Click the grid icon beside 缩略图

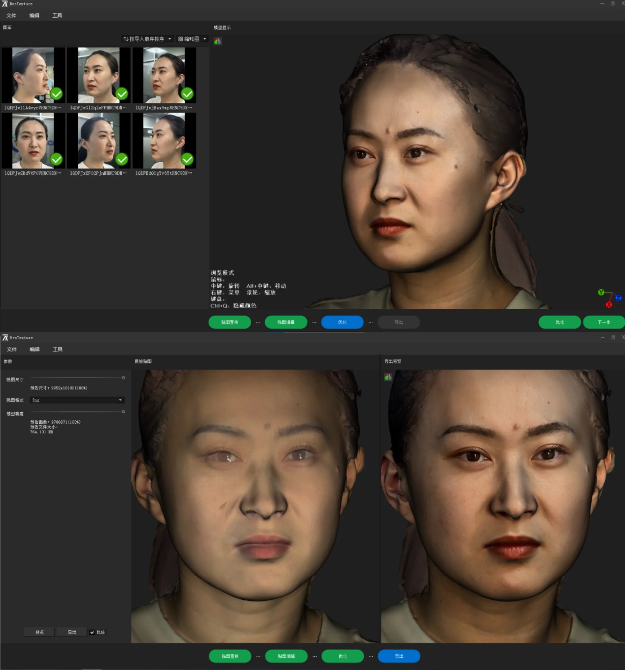(180, 39)
